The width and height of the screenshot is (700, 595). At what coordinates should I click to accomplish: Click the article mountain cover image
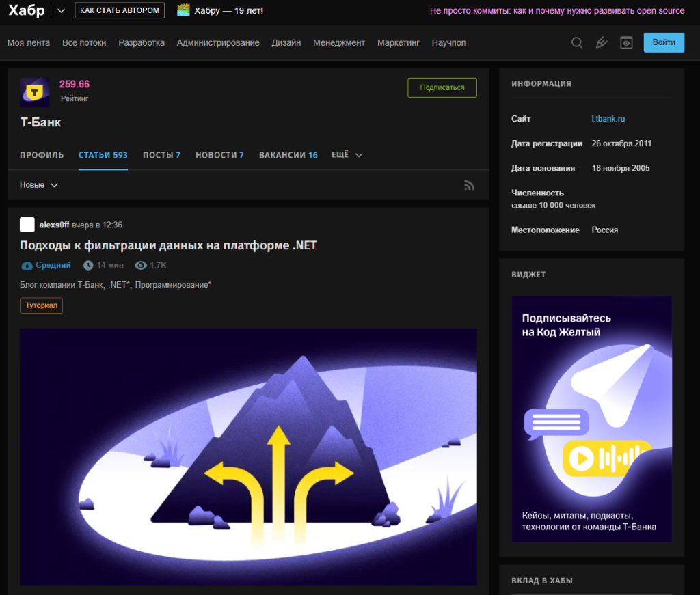coord(248,457)
